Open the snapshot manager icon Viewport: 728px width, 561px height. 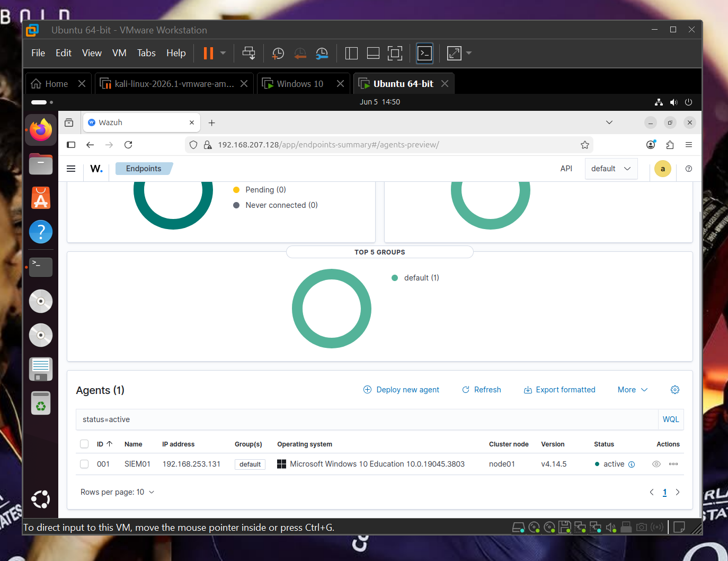[x=322, y=53]
